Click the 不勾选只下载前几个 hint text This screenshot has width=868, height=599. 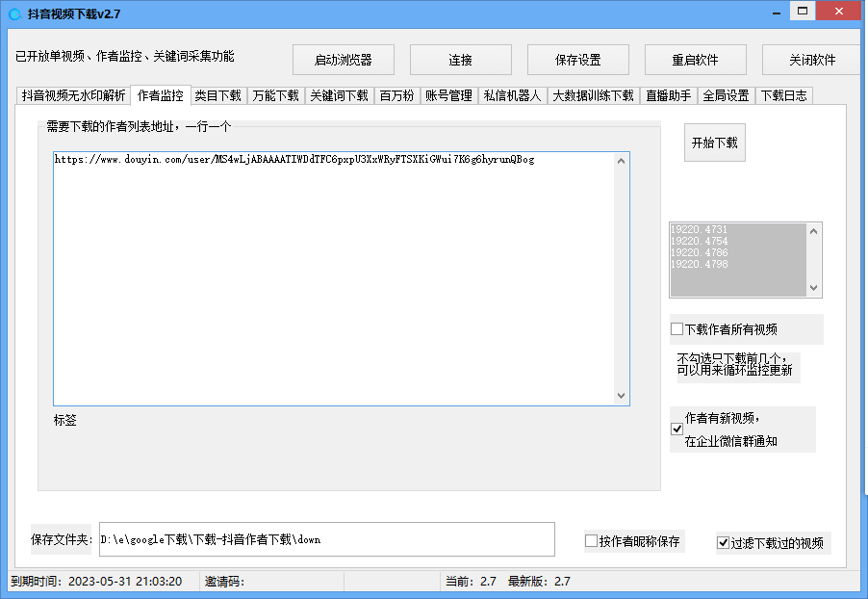[x=734, y=365]
